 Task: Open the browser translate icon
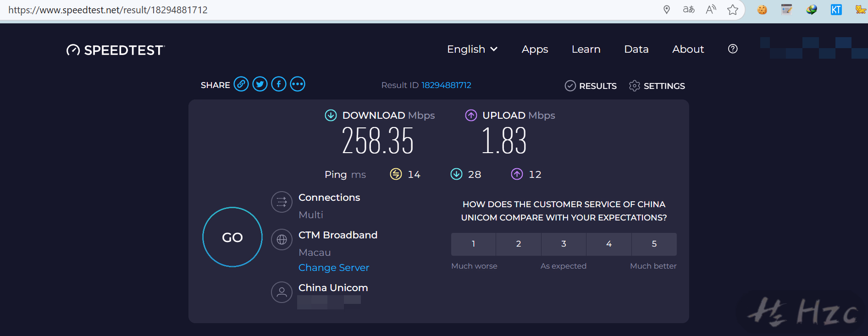(x=689, y=10)
